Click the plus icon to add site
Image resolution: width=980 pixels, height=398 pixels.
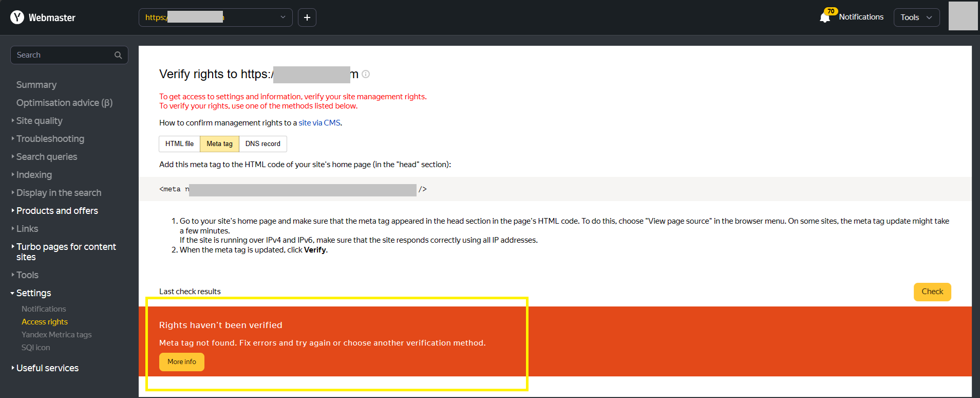click(307, 17)
